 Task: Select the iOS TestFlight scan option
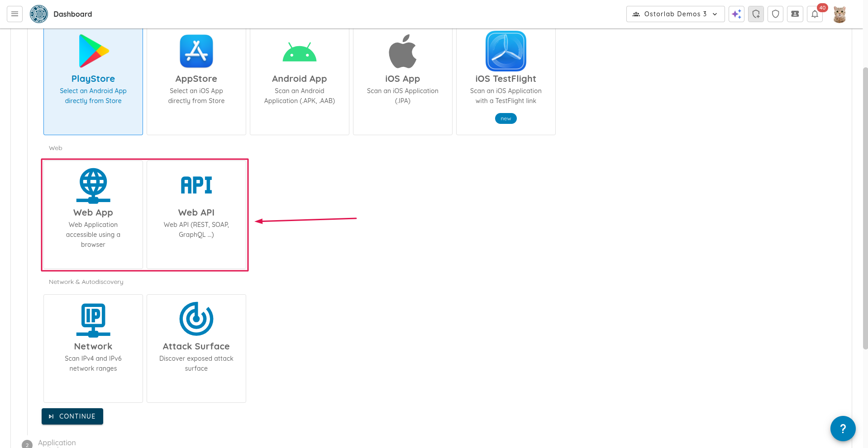coord(506,81)
